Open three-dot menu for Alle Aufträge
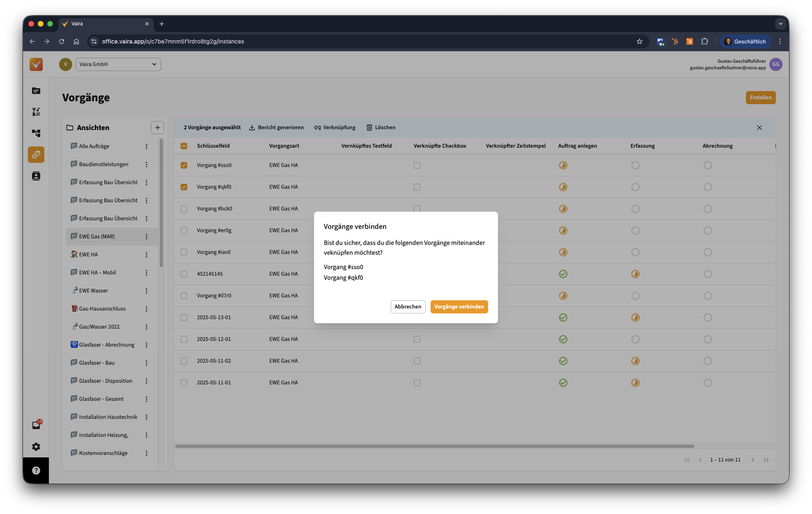Screen dimensions: 812x514 pyautogui.click(x=147, y=146)
